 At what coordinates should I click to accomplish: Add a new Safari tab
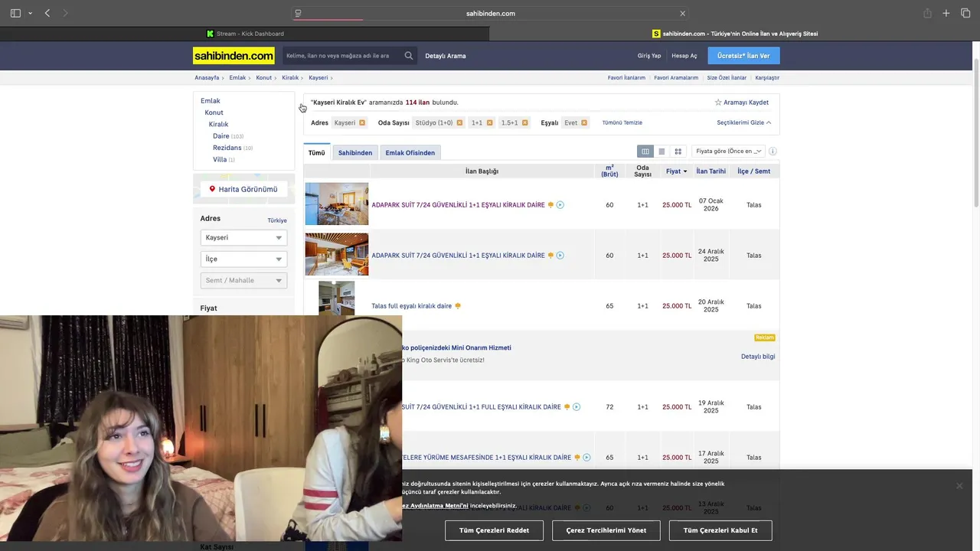(946, 13)
